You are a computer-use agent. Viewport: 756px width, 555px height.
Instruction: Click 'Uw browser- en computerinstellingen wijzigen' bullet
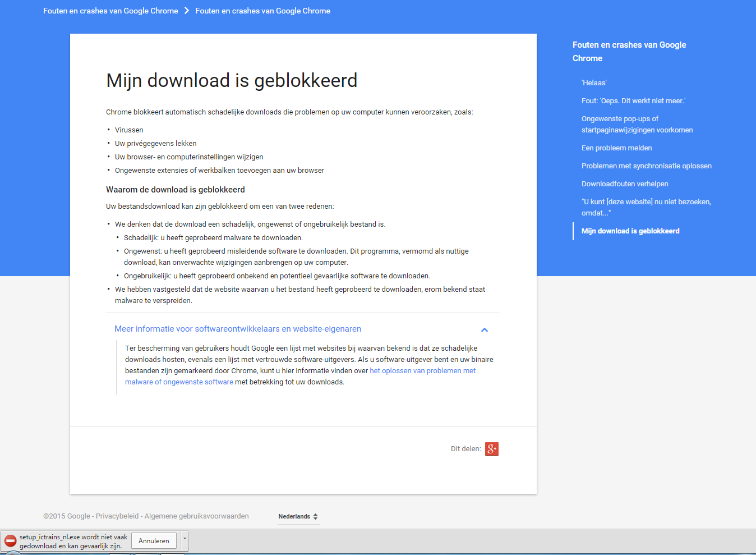coord(189,157)
